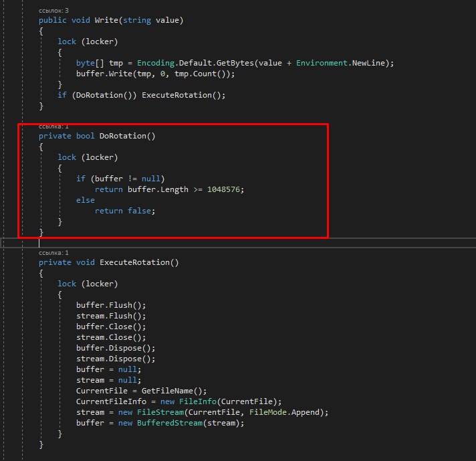Click the stream.Flush(); line

tap(111, 316)
